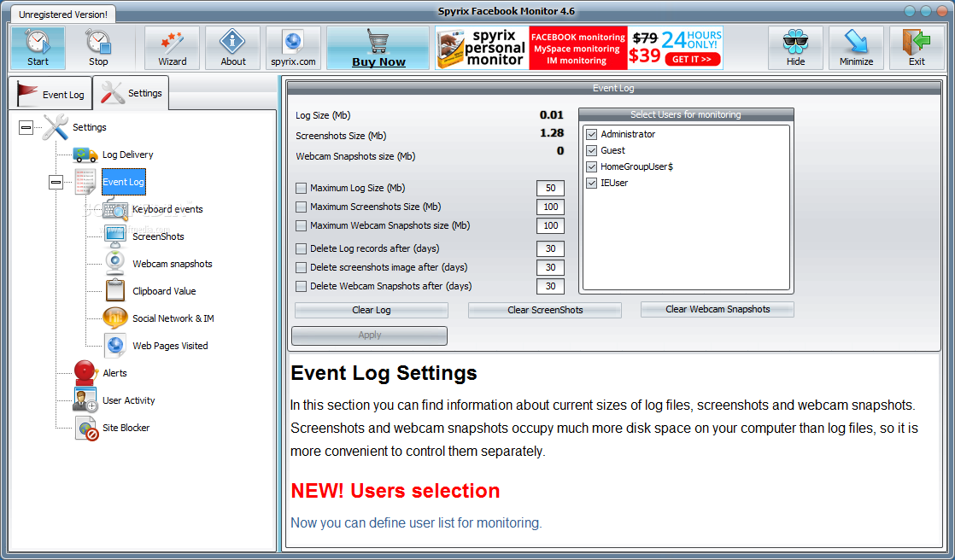The height and width of the screenshot is (560, 955).
Task: Switch to the Event Log tab
Action: click(x=50, y=95)
